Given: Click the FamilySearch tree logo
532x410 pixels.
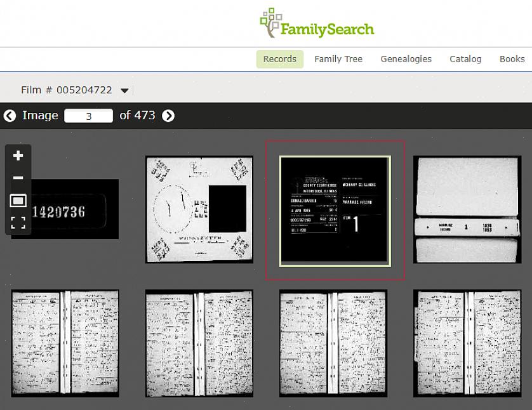Looking at the screenshot, I should [270, 23].
